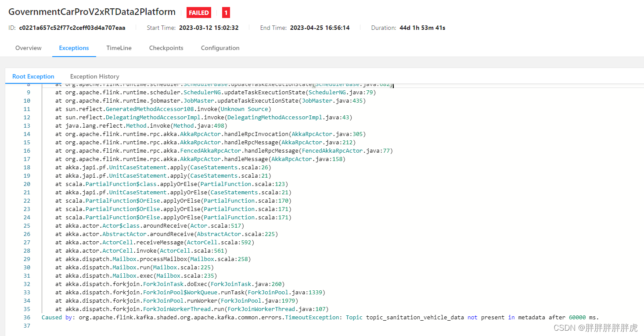Open the Overview tab
This screenshot has height=336, width=644.
click(x=29, y=48)
